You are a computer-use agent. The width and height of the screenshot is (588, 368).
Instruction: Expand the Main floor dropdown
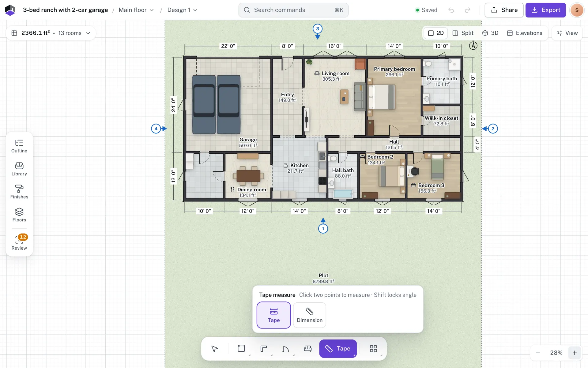point(136,10)
